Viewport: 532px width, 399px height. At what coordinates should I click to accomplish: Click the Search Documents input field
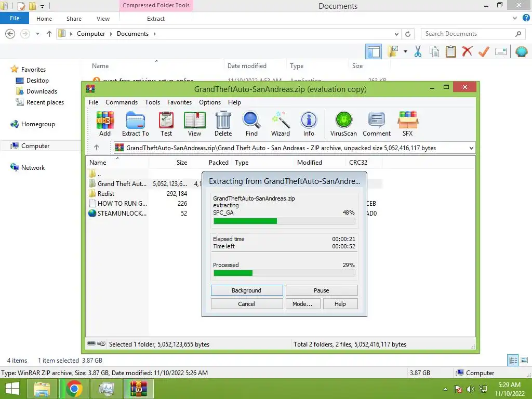473,34
